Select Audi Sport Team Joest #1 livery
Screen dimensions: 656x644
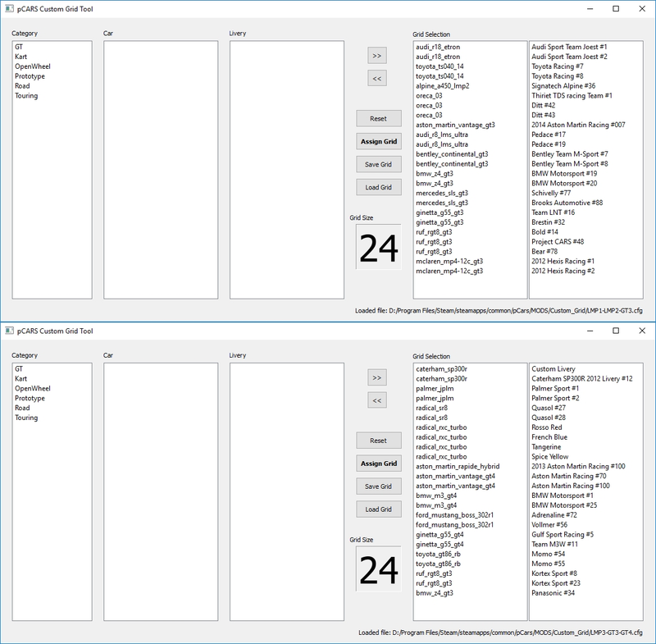click(x=569, y=47)
